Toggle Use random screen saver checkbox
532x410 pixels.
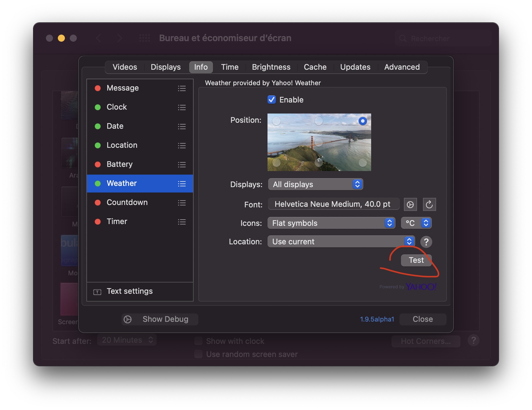[x=198, y=354]
